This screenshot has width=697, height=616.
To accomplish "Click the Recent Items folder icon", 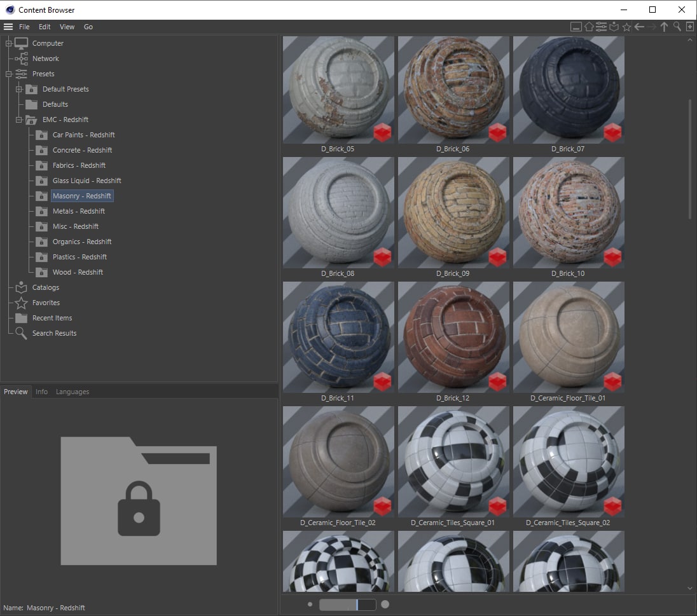I will click(21, 318).
